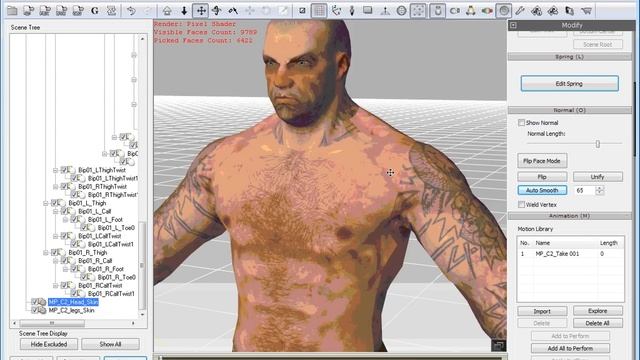640x360 pixels.
Task: Toggle the grid display toolbar icon
Action: [x=319, y=11]
